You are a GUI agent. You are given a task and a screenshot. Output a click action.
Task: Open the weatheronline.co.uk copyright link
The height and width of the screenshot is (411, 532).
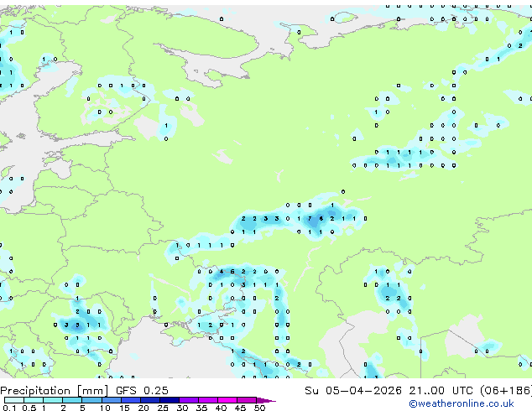tap(462, 404)
